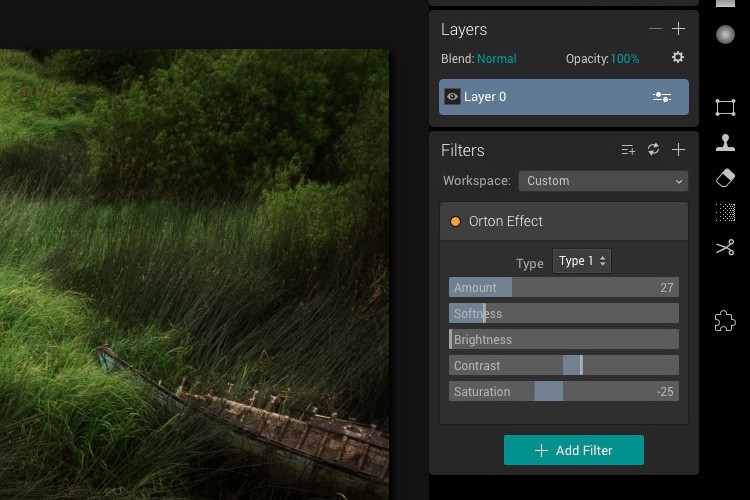Open the Workspace Custom dropdown
Screen dimensions: 750x500
[603, 181]
